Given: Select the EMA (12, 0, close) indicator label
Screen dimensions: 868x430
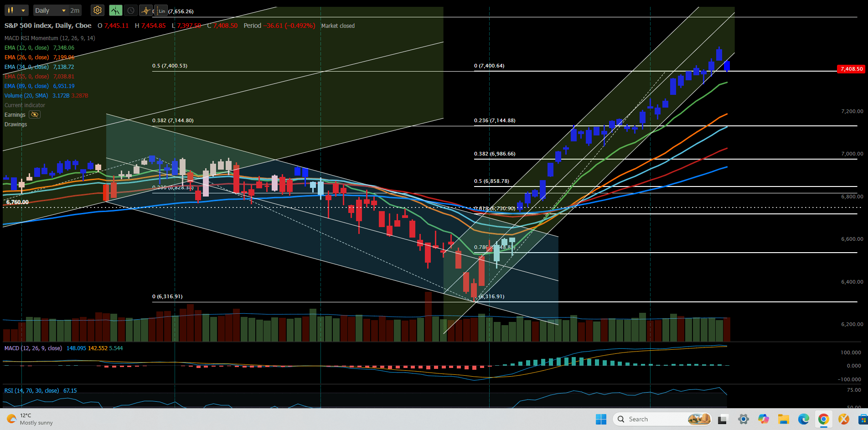Looking at the screenshot, I should 26,47.
